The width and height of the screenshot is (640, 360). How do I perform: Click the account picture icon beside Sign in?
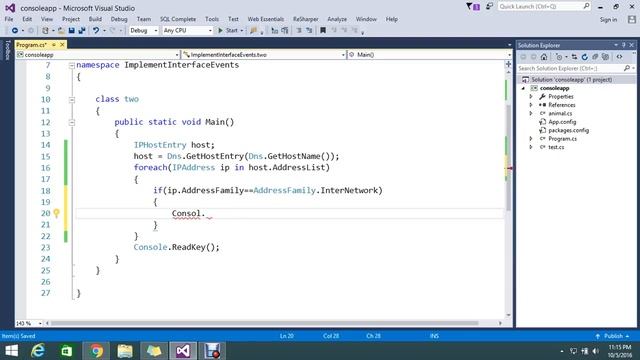(x=631, y=20)
